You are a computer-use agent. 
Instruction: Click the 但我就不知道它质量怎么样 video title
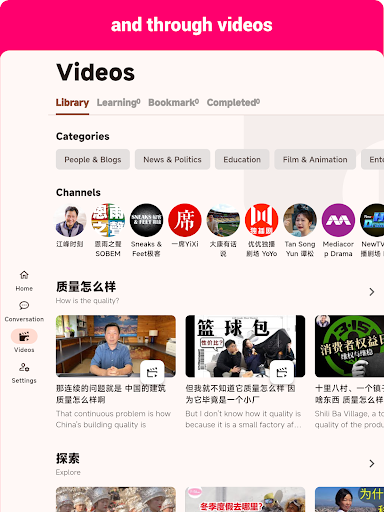240,394
